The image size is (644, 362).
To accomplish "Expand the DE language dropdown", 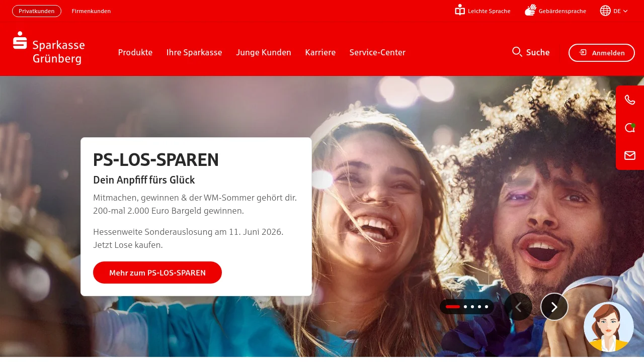I will point(614,11).
